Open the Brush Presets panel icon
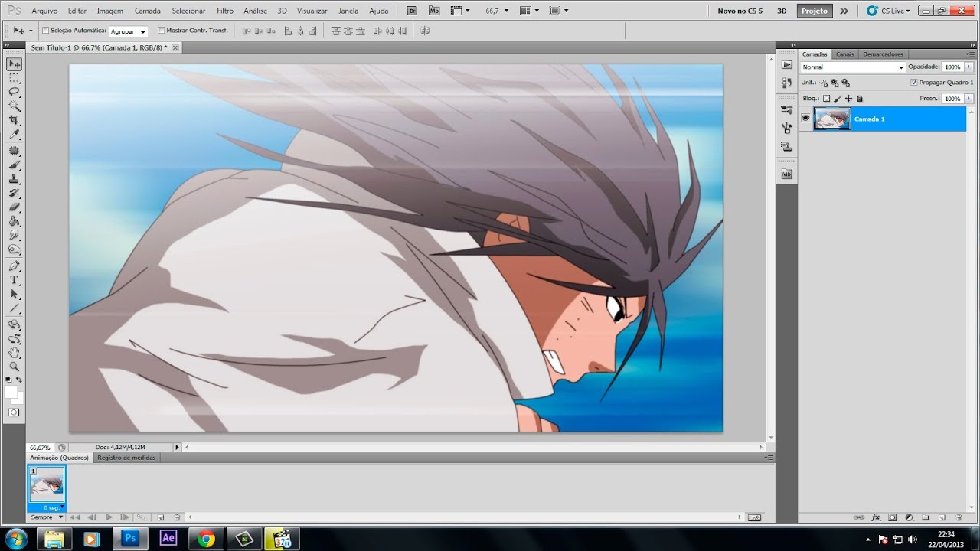Screen dimensions: 980x551 786,110
